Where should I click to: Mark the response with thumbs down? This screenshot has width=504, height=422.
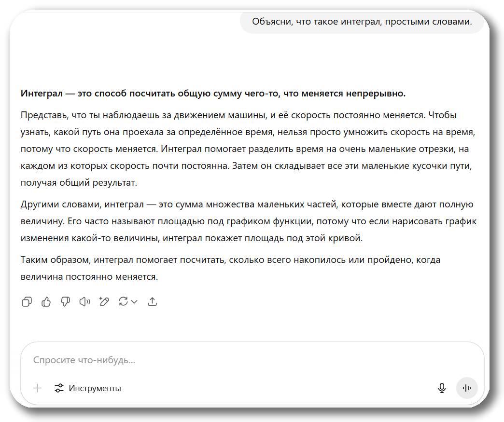[x=65, y=302]
